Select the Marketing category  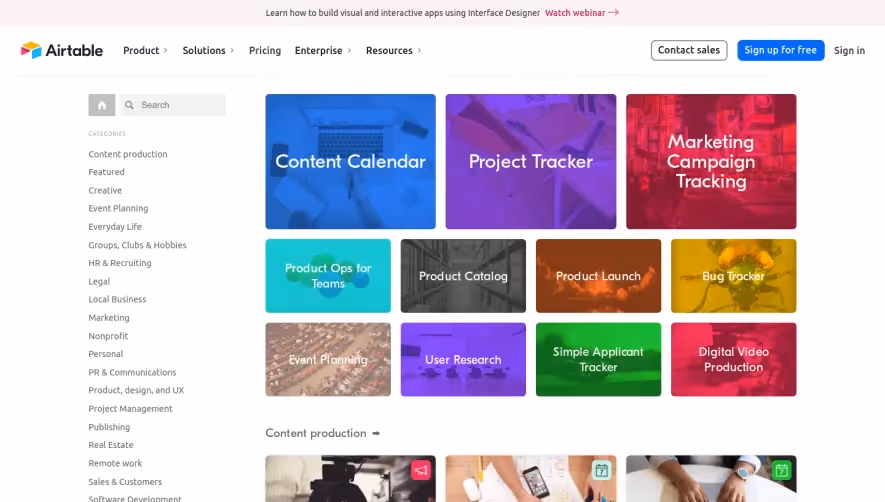tap(108, 317)
